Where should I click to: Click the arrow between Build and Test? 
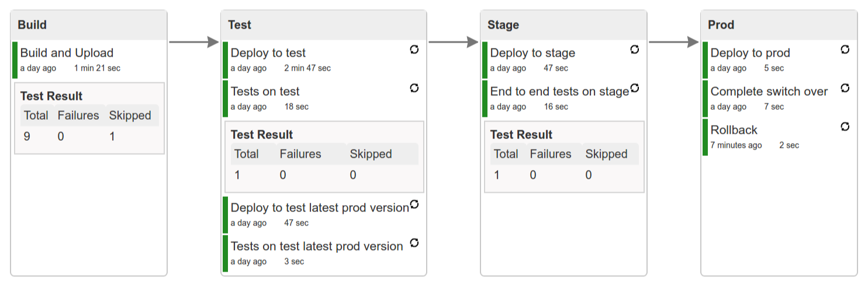point(193,42)
